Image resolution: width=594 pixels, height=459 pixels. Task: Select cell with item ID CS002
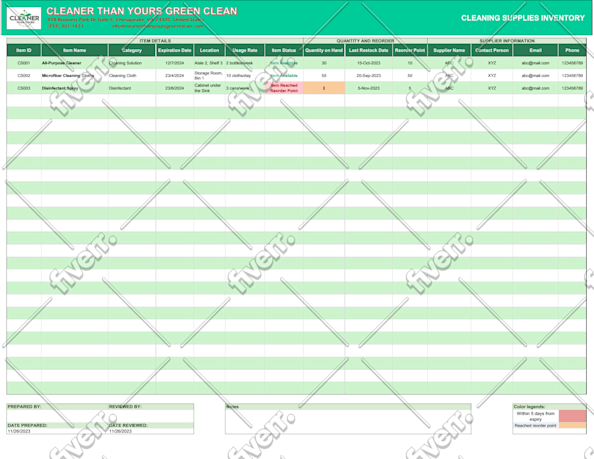point(24,75)
